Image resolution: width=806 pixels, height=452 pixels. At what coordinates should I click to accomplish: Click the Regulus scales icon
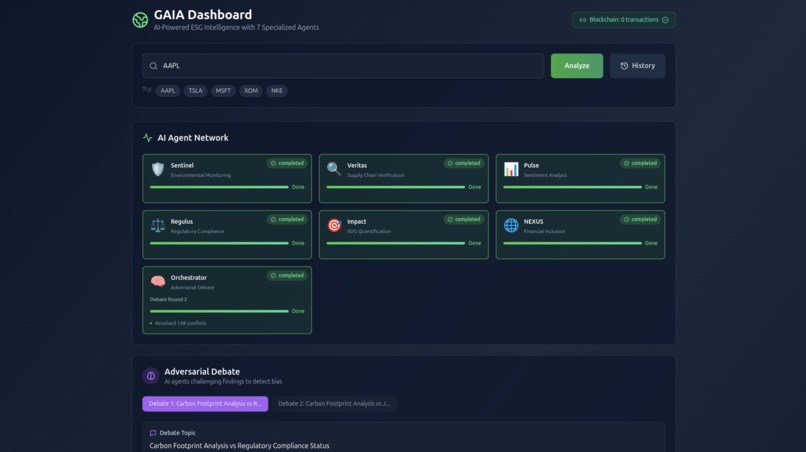click(158, 225)
